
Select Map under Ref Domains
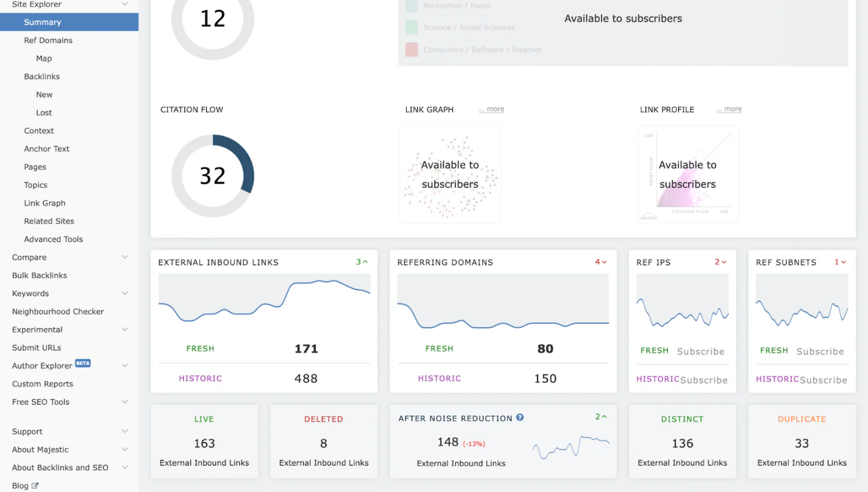click(44, 58)
